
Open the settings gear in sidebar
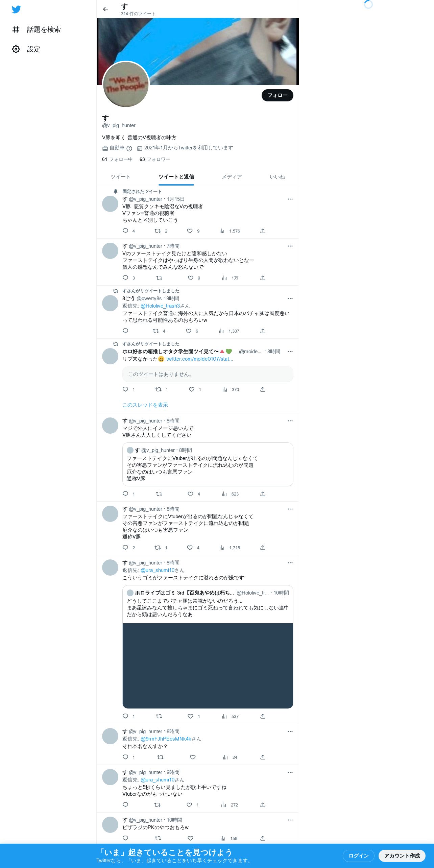point(16,49)
